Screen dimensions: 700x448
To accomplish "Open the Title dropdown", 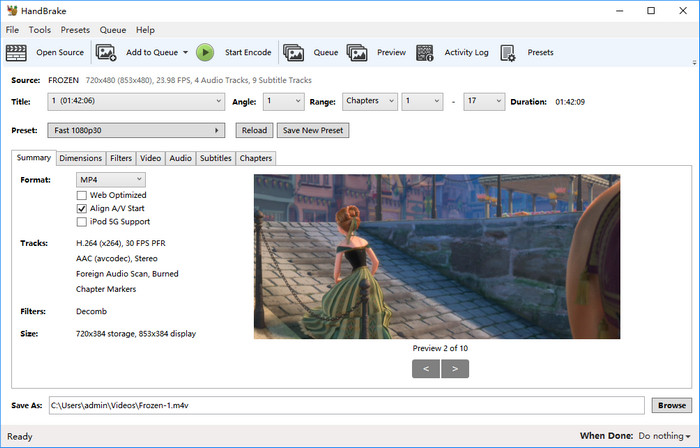I will point(136,101).
